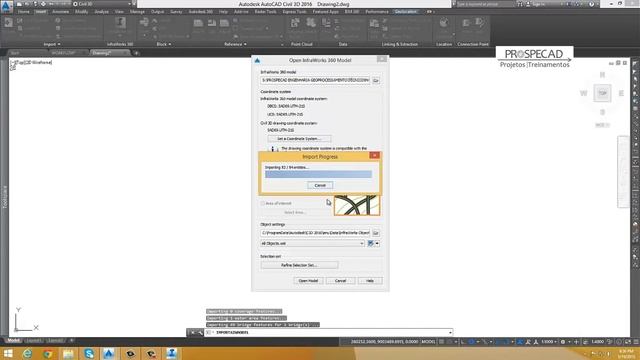This screenshot has height=360, width=640.
Task: Open the command line history dropdown arrow
Action: click(x=450, y=333)
